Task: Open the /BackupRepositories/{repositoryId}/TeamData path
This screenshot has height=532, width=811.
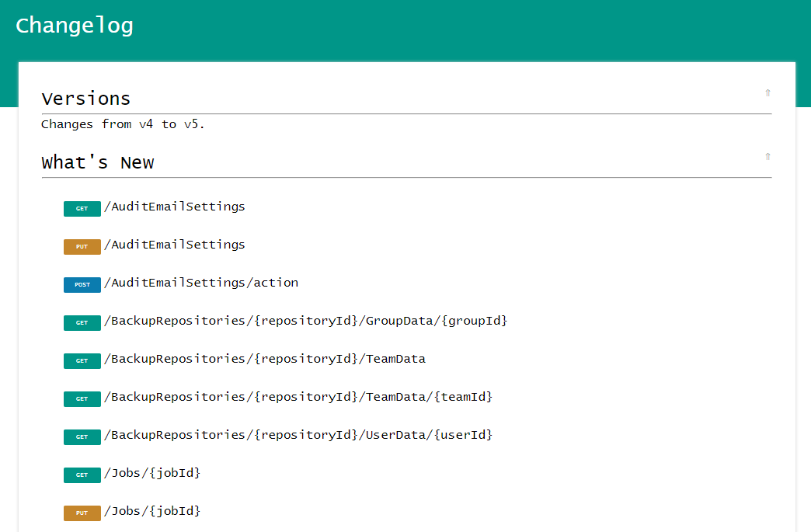Action: 265,359
